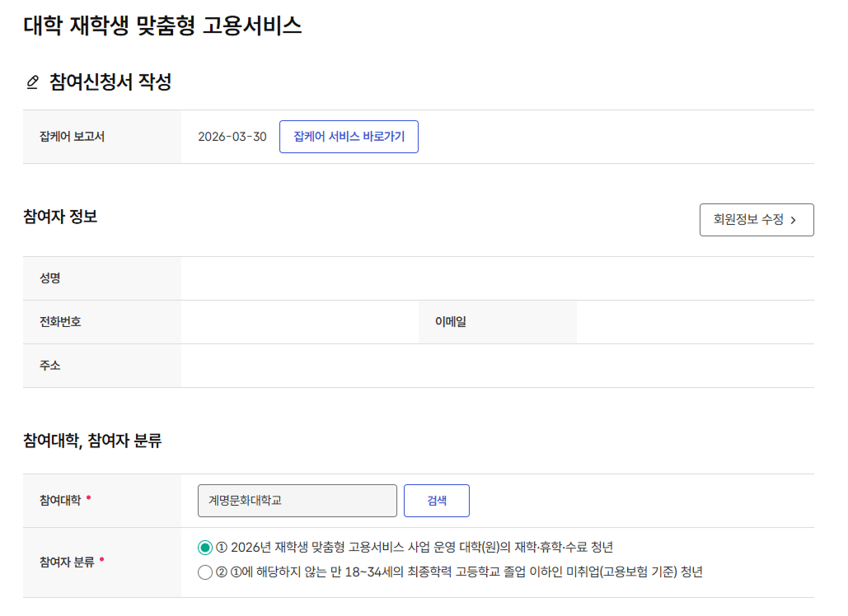Open 잡케어 서비스 바로가기

[349, 137]
